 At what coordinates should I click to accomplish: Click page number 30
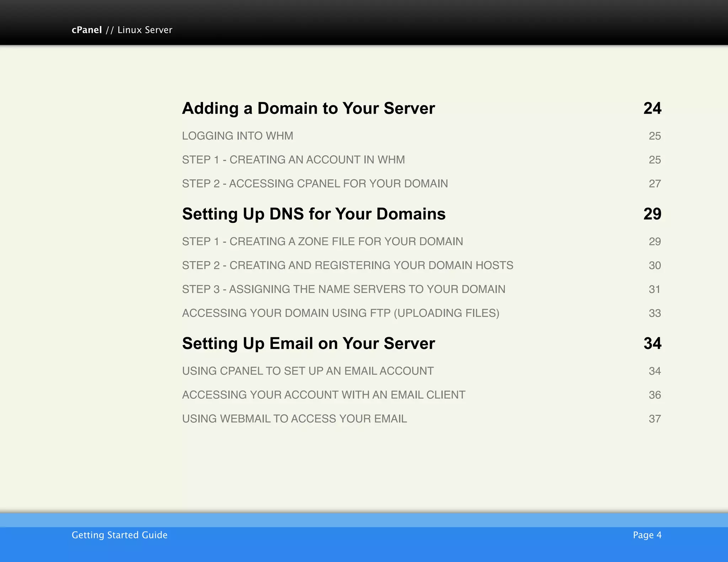tap(655, 265)
